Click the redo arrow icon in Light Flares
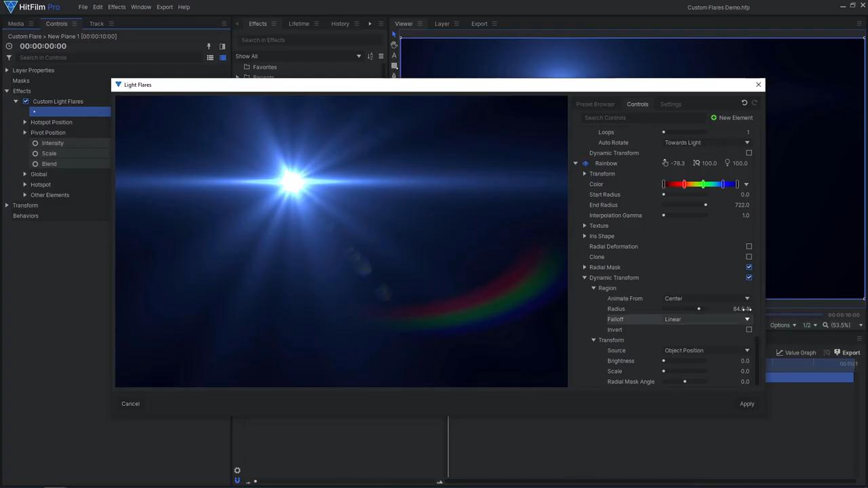Viewport: 868px width, 488px height. click(755, 103)
